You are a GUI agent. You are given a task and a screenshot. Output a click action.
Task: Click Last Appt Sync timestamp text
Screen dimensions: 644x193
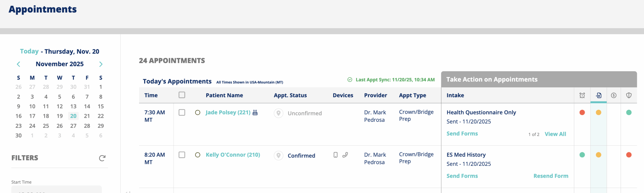395,80
